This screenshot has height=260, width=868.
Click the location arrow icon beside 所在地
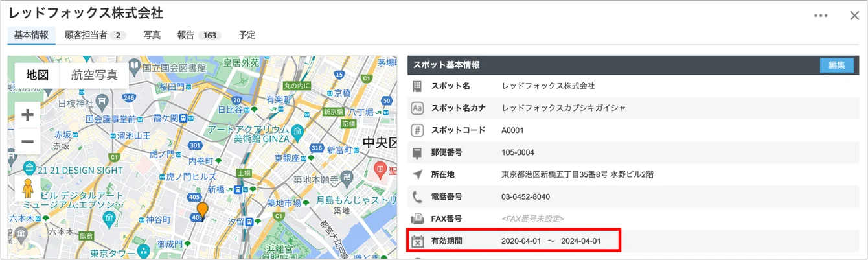(x=417, y=174)
